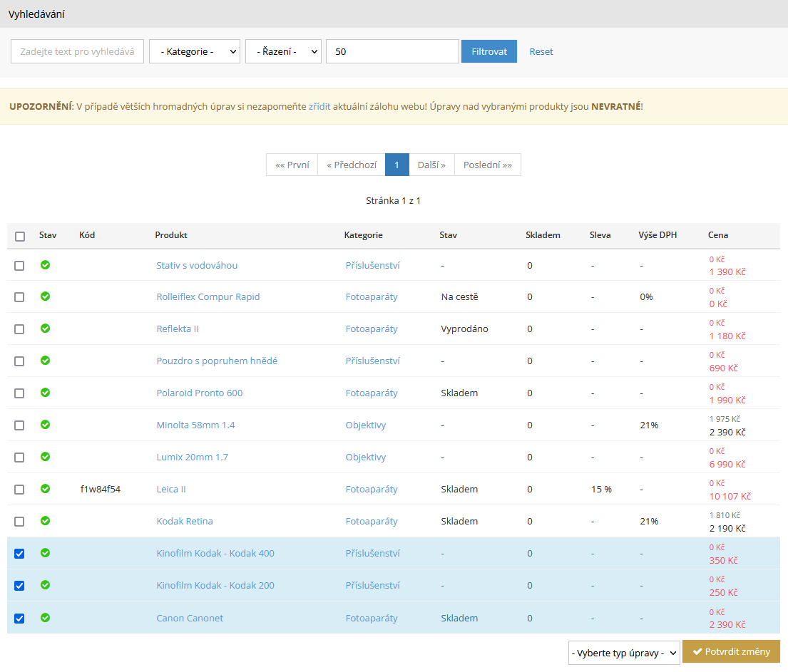Go to the Další pagination page
Image resolution: width=788 pixels, height=672 pixels.
point(431,165)
